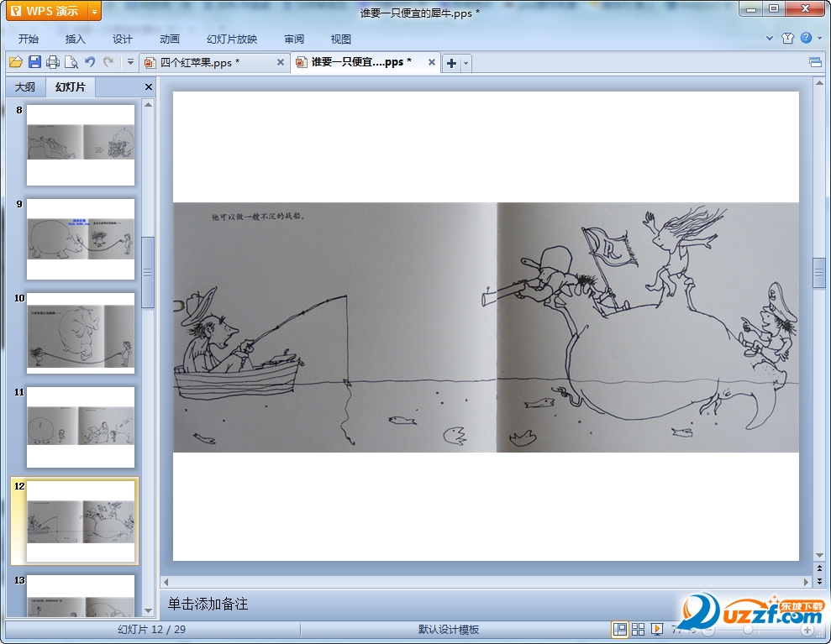The height and width of the screenshot is (644, 831).
Task: Open the 设计 ribbon tab
Action: 123,39
